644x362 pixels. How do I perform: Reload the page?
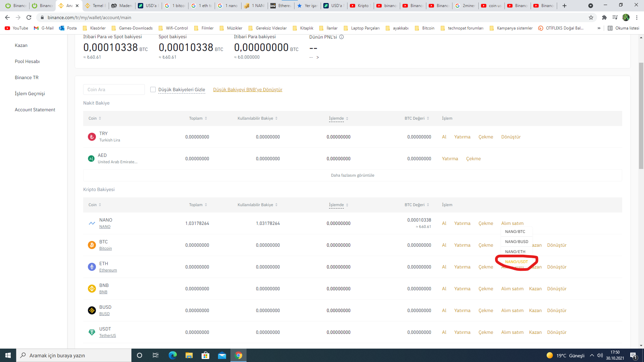(x=29, y=17)
